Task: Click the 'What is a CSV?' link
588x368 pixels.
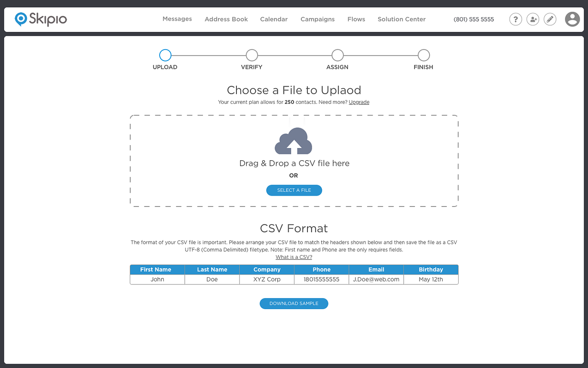Action: pos(294,257)
